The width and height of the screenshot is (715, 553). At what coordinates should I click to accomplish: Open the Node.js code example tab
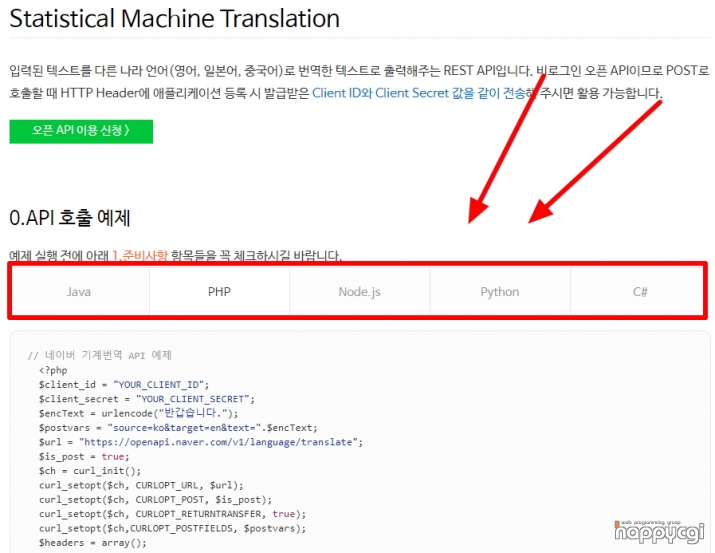359,292
